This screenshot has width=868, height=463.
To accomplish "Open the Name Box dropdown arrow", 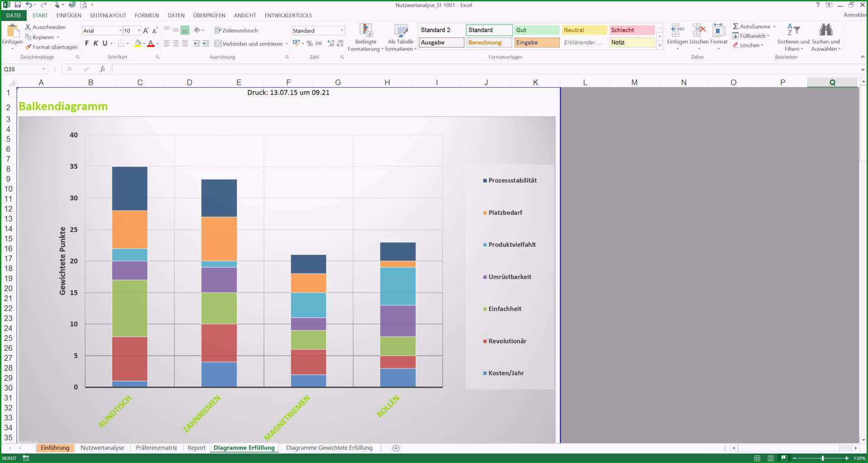I will (x=44, y=69).
